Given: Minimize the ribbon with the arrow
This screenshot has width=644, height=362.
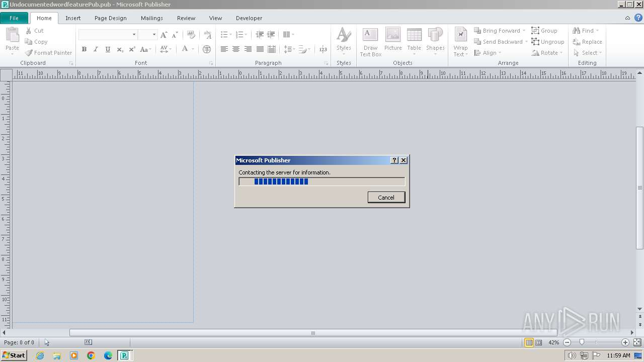Looking at the screenshot, I should 627,18.
